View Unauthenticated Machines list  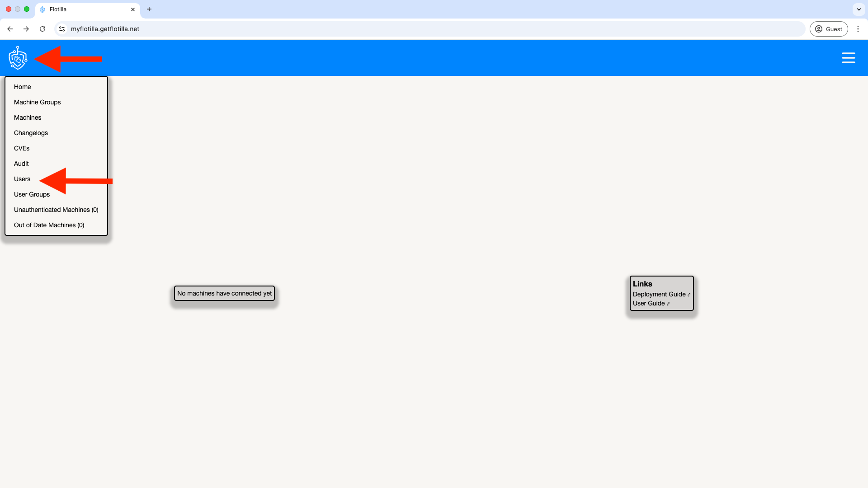[56, 210]
